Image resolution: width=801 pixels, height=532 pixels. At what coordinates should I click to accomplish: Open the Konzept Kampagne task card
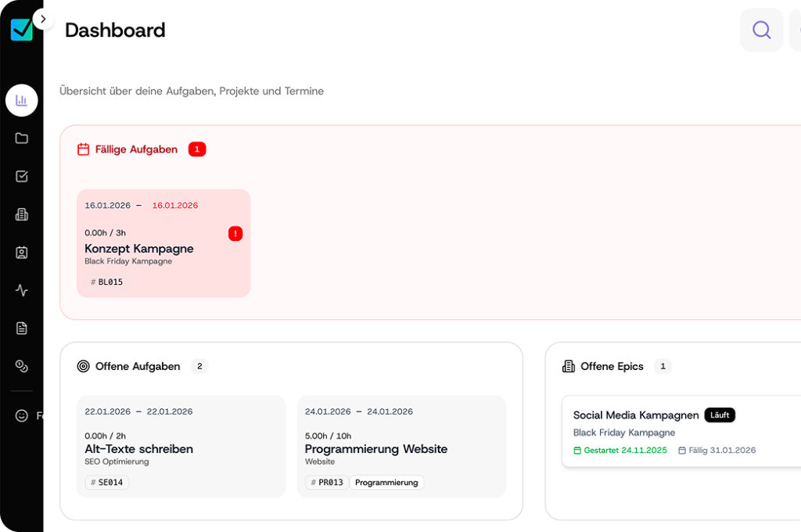click(x=139, y=249)
